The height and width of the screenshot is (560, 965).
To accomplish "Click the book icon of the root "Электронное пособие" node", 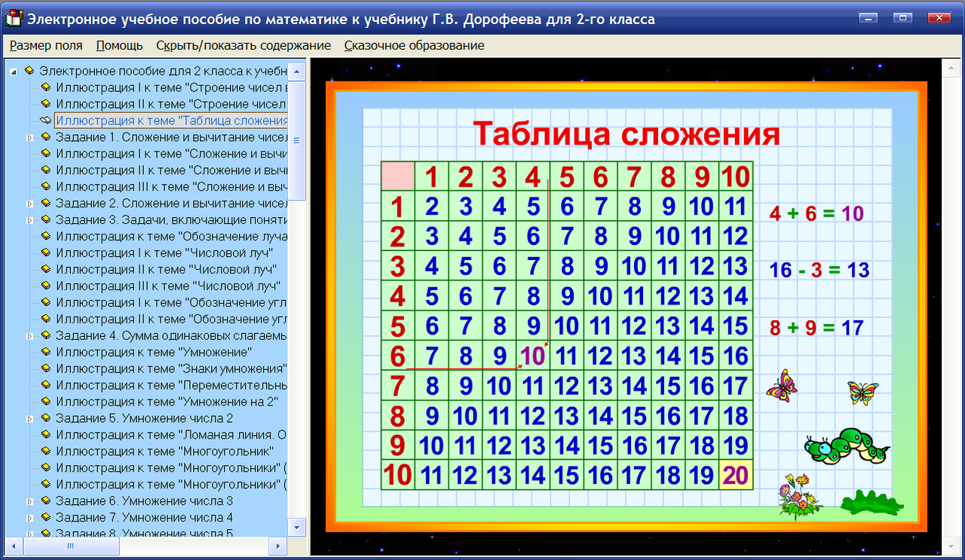I will coord(30,69).
